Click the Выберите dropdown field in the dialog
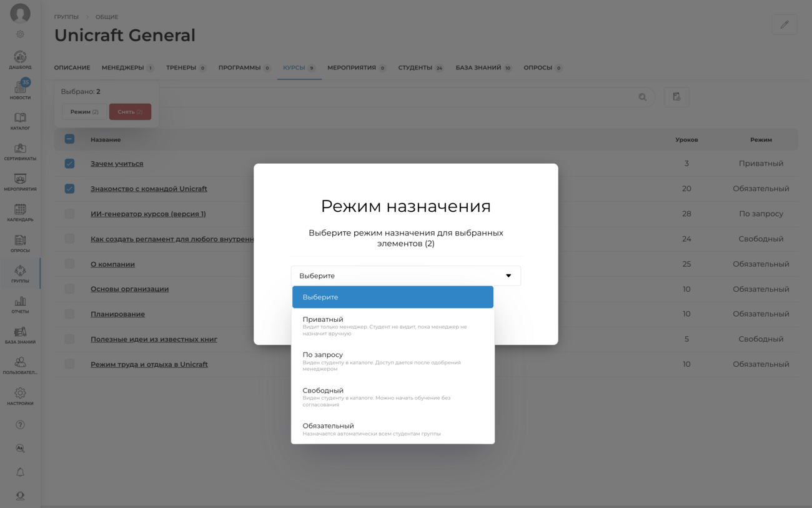This screenshot has width=812, height=508. point(405,276)
